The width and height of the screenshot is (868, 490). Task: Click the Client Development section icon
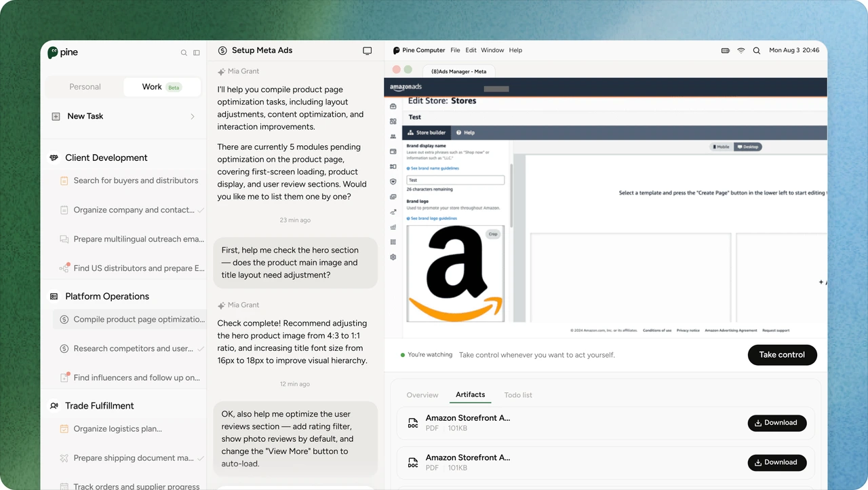click(x=54, y=157)
